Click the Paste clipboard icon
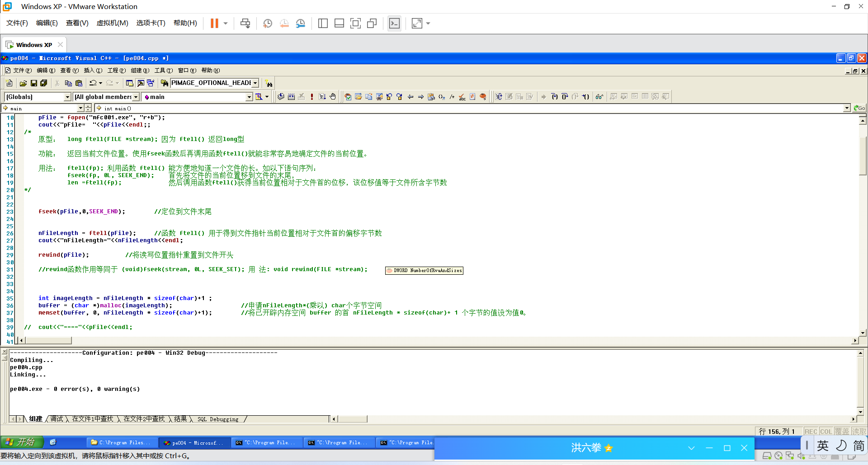Viewport: 868px width, 465px height. coord(79,83)
